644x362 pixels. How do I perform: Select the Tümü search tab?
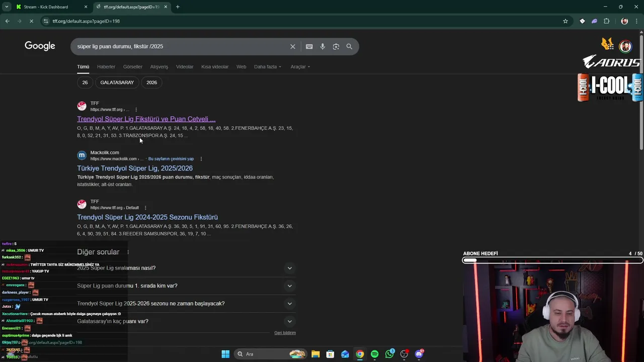point(83,67)
